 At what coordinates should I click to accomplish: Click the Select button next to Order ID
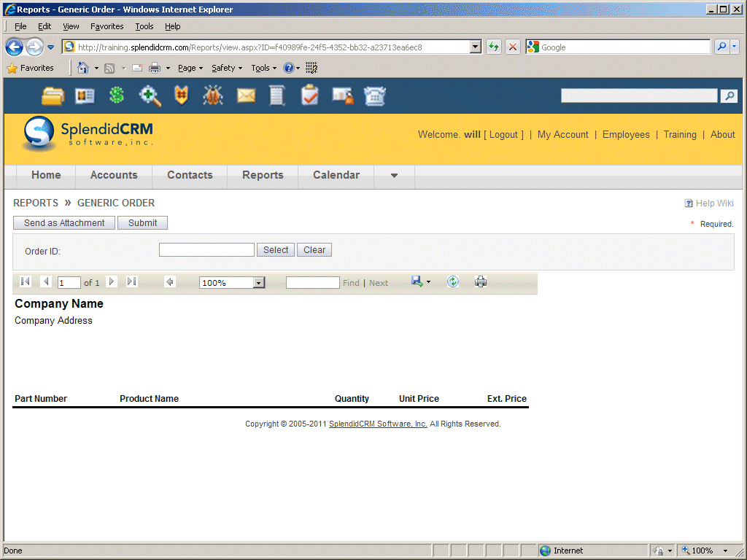(x=276, y=250)
